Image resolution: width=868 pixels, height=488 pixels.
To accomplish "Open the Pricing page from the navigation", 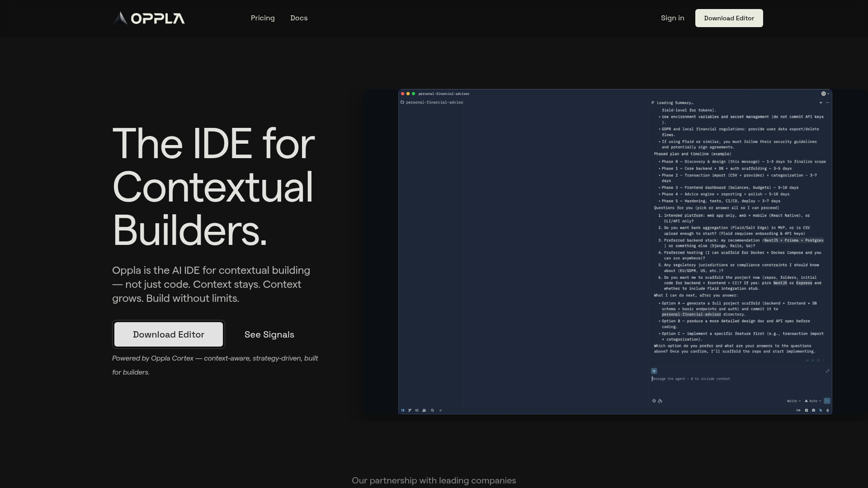I will click(x=263, y=18).
